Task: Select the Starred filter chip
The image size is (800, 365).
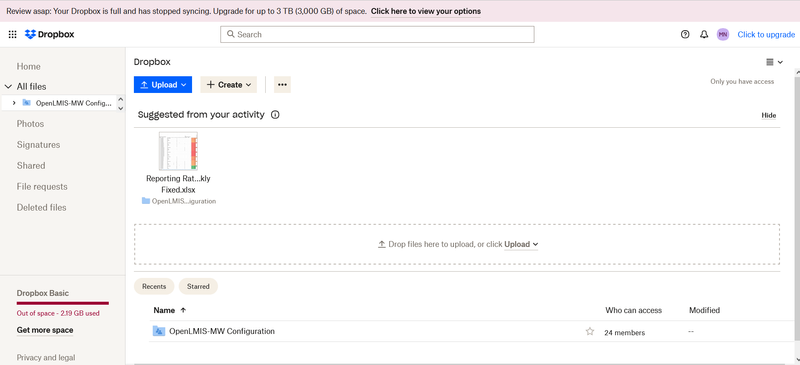Action: click(x=198, y=286)
